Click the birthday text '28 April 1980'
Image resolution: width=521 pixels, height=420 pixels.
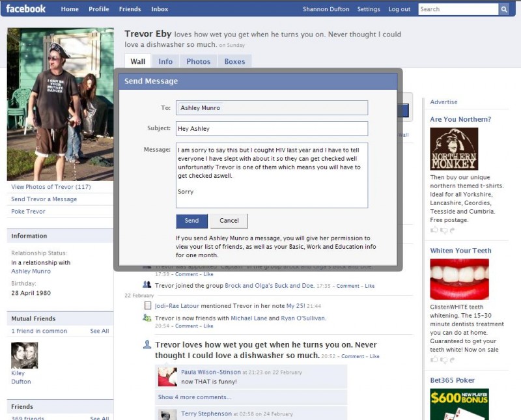point(31,293)
